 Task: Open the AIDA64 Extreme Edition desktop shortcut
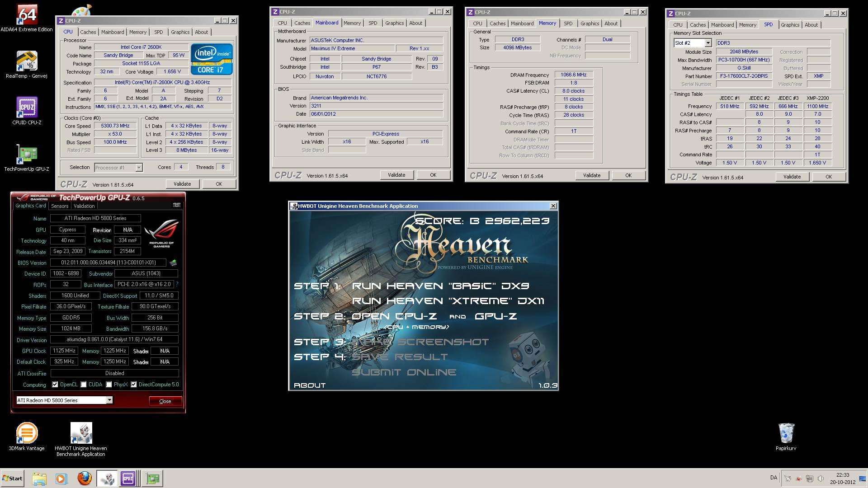click(x=27, y=18)
